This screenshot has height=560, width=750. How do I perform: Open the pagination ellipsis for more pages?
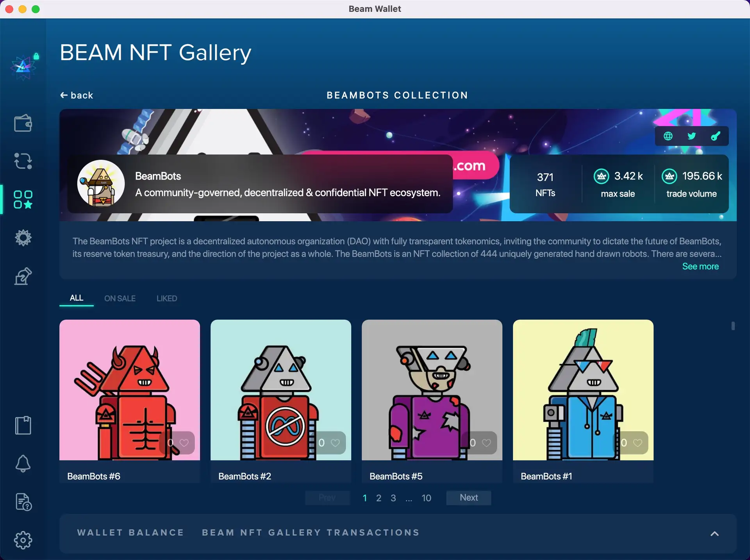[x=409, y=498]
